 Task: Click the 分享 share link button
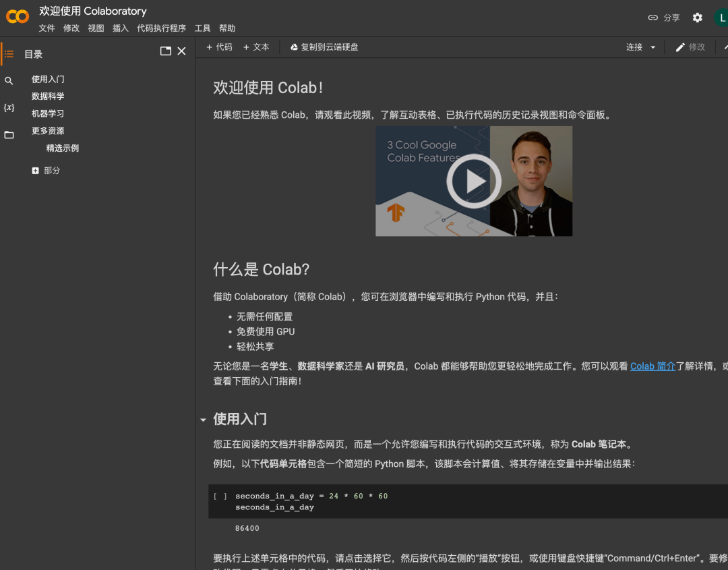[664, 18]
